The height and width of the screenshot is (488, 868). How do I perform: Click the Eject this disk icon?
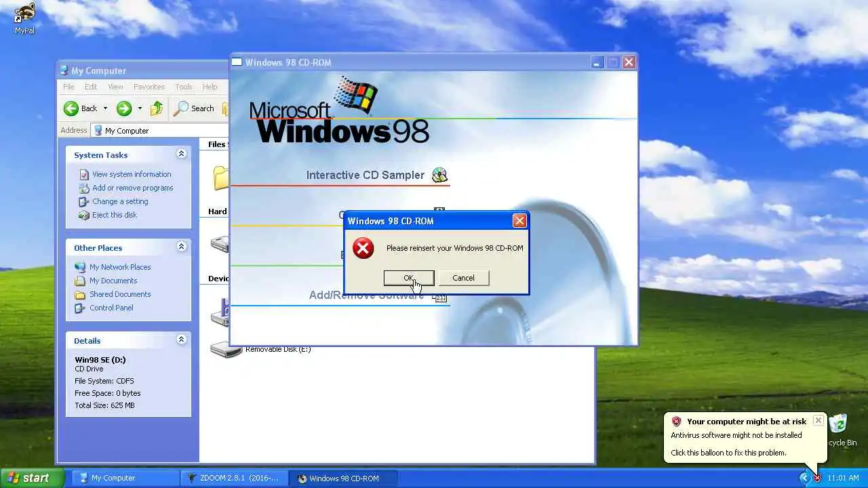(84, 215)
